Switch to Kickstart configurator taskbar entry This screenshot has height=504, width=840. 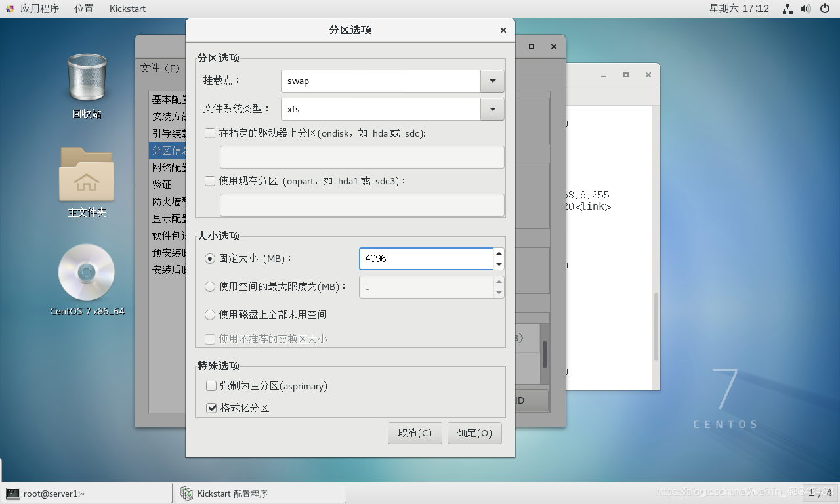260,493
